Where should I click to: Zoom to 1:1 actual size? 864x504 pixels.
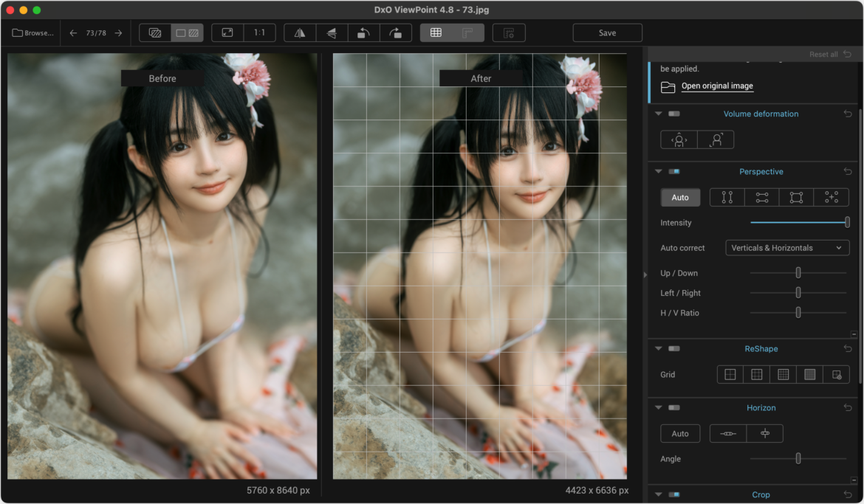[x=259, y=33]
